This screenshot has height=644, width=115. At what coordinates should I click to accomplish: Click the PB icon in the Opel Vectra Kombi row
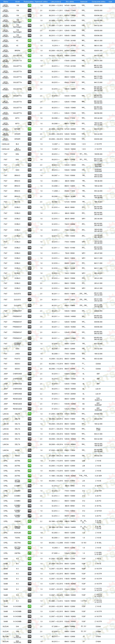point(29,547)
